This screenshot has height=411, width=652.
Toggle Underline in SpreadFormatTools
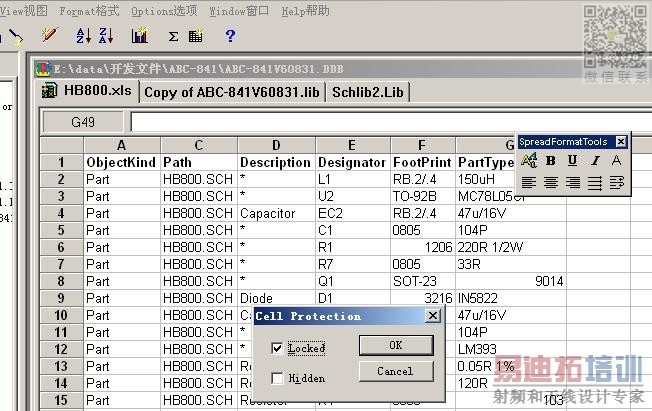click(x=573, y=161)
